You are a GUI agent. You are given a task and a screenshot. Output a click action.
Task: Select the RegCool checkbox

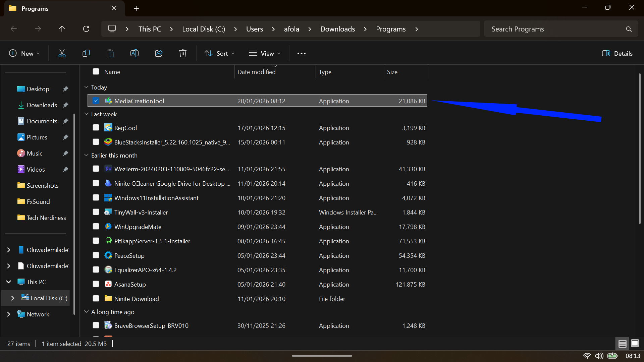coord(96,127)
